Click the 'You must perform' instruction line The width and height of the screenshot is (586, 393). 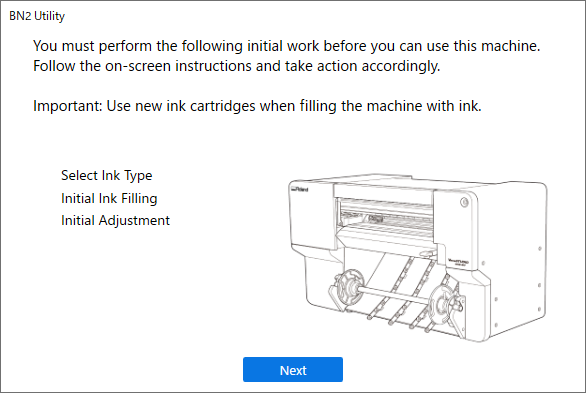click(x=287, y=46)
